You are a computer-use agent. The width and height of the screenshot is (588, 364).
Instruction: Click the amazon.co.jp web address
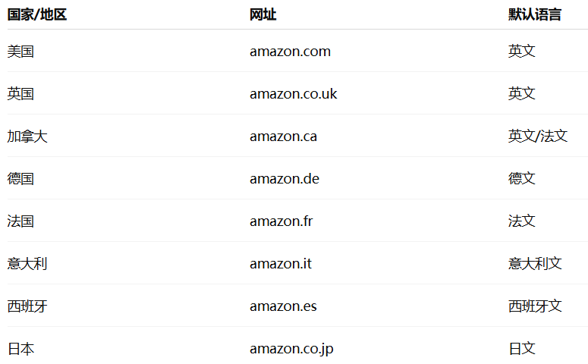coord(291,349)
